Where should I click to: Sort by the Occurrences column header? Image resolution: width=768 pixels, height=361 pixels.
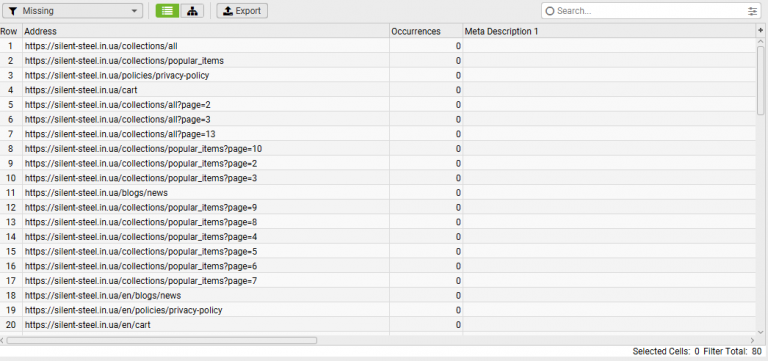(x=426, y=31)
